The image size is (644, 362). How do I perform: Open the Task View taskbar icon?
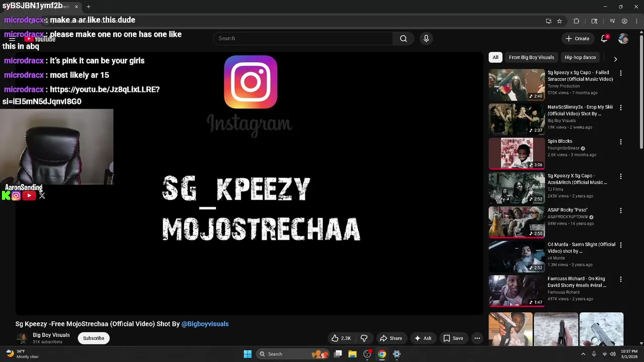click(x=338, y=354)
